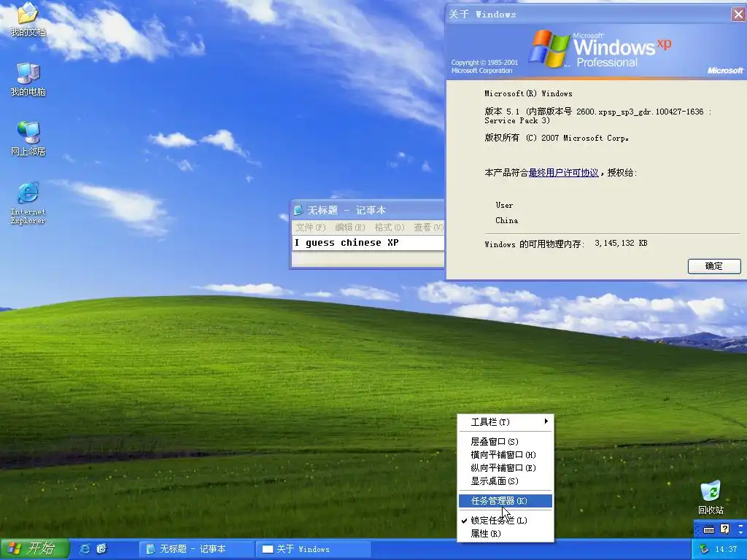Screen dimensions: 747x560
Task: Click the 'Service Pack 3)' text
Action: (x=517, y=121)
